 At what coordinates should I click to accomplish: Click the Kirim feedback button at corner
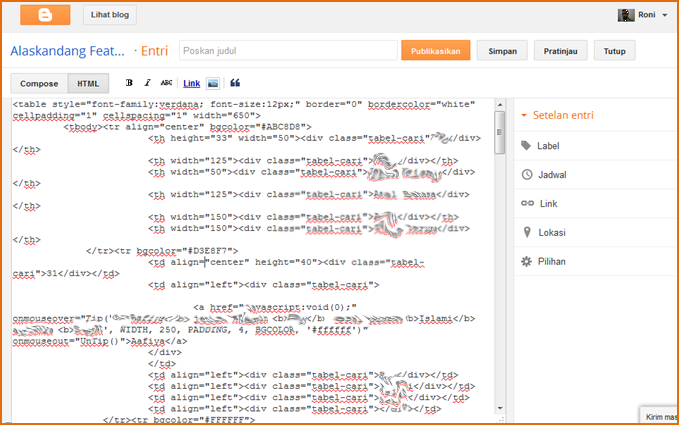[x=660, y=416]
